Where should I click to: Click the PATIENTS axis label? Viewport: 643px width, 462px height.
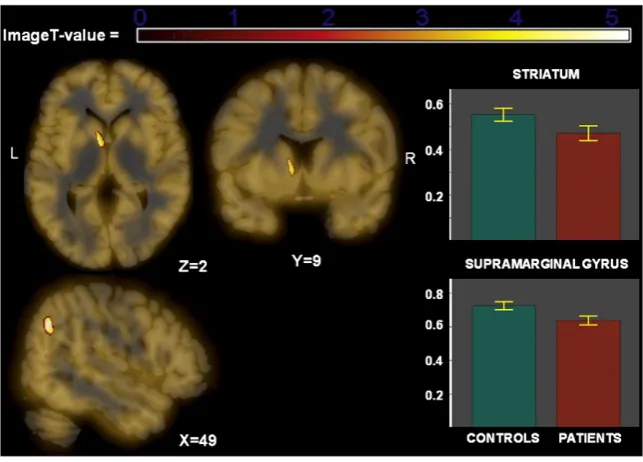[590, 438]
